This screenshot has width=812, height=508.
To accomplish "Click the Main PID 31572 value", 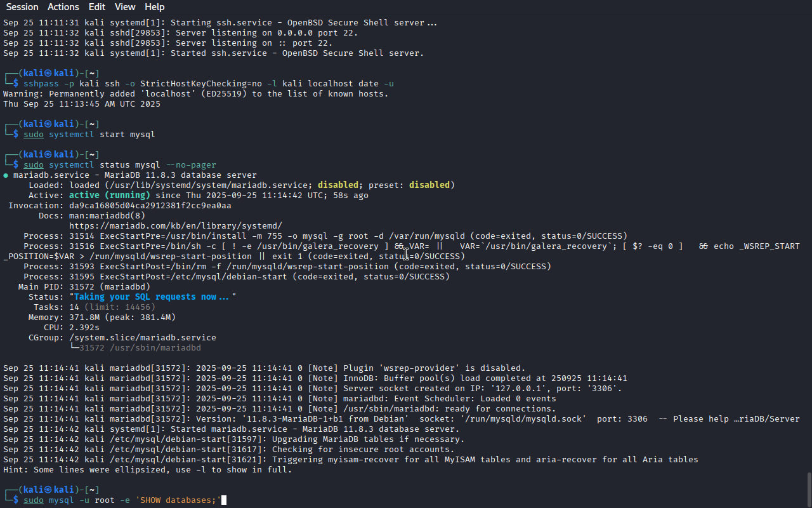I will point(109,287).
